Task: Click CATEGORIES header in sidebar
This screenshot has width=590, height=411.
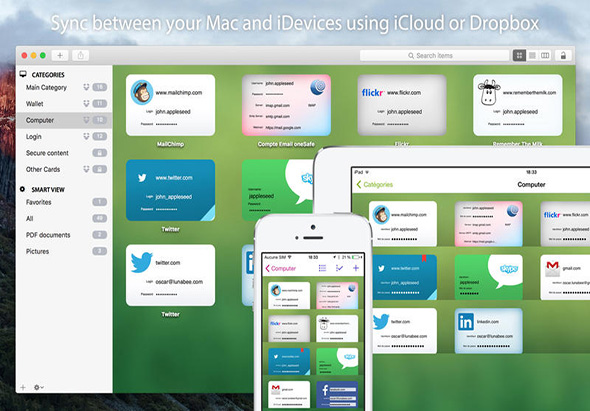Action: click(48, 75)
